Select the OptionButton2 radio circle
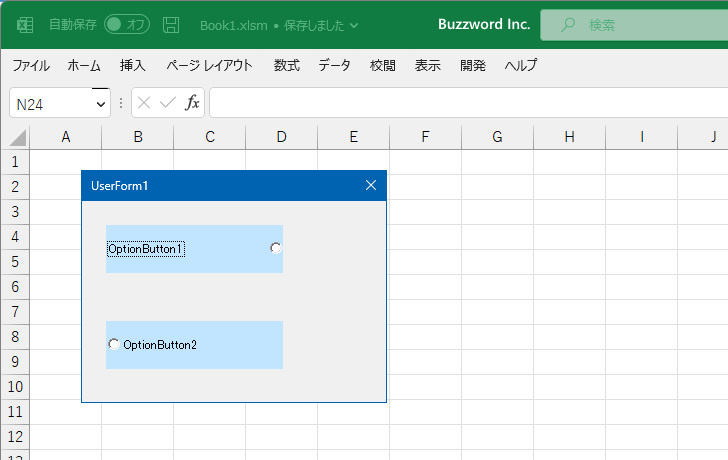 coord(114,344)
